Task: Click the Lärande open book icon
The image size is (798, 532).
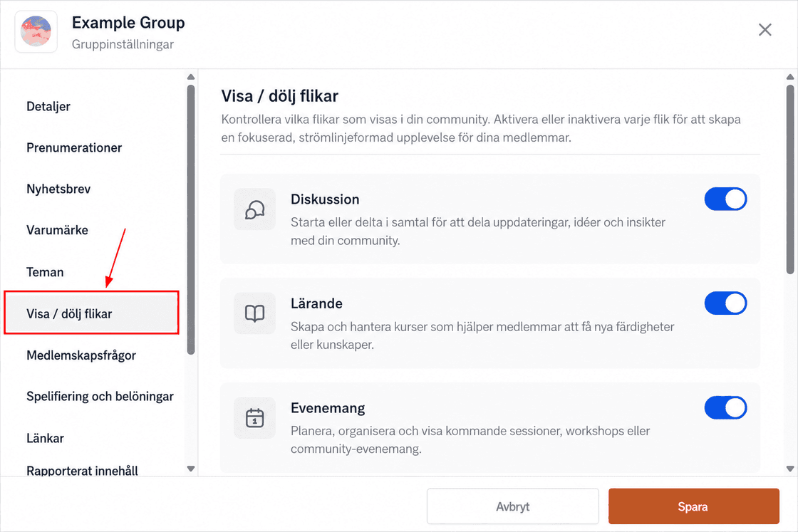Action: point(254,313)
